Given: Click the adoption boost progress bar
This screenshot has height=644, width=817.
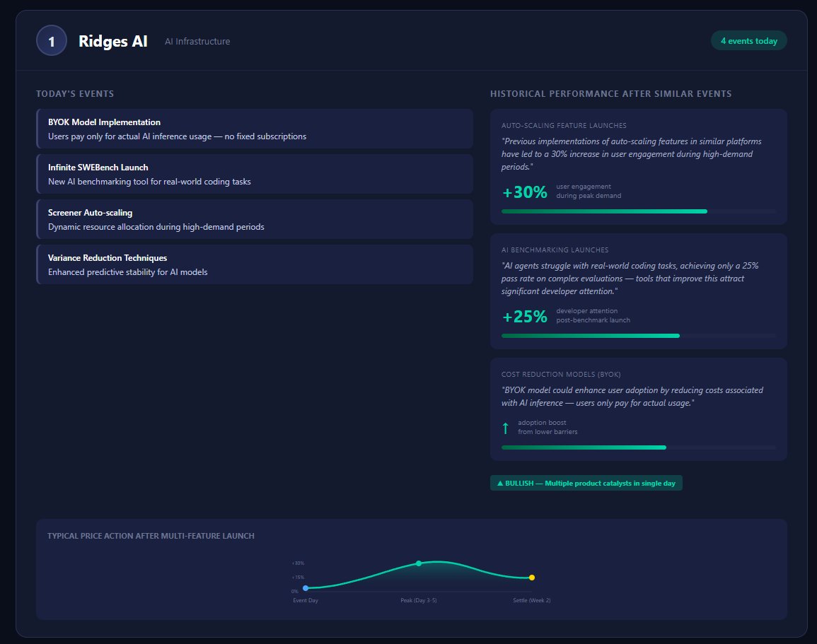Looking at the screenshot, I should [638, 447].
